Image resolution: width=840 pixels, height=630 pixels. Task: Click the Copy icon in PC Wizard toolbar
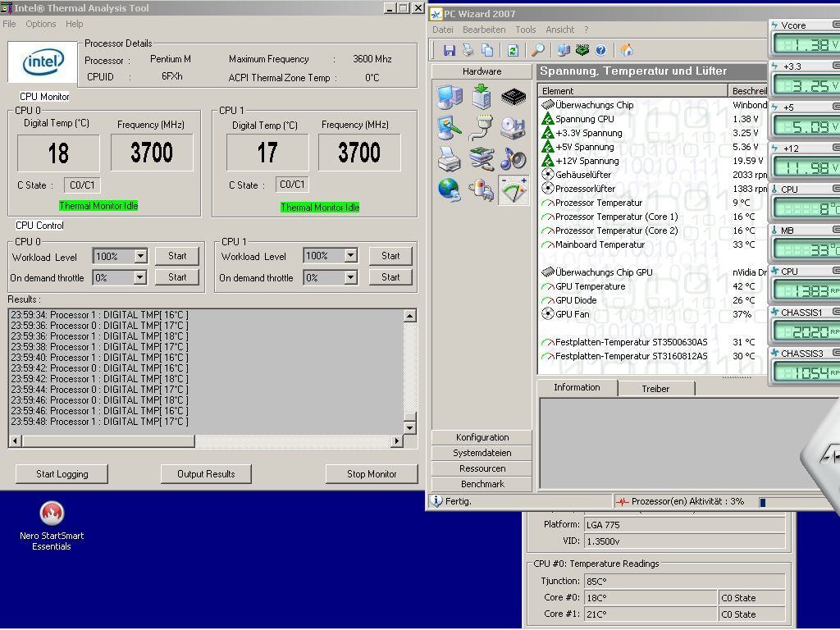click(x=487, y=50)
